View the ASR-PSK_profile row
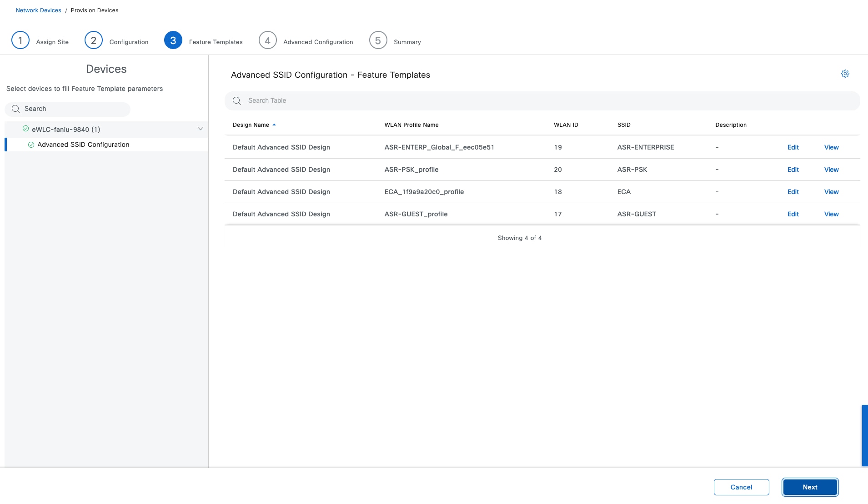Image resolution: width=868 pixels, height=504 pixels. coord(831,170)
